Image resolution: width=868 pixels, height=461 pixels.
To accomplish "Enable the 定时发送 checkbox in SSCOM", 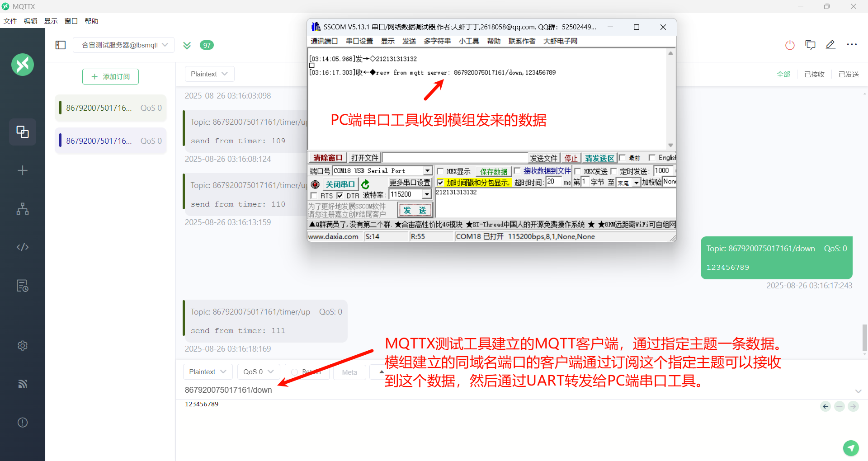I will (x=613, y=171).
